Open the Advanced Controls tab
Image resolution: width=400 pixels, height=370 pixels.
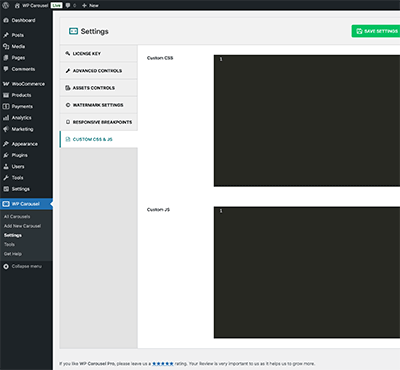click(99, 71)
